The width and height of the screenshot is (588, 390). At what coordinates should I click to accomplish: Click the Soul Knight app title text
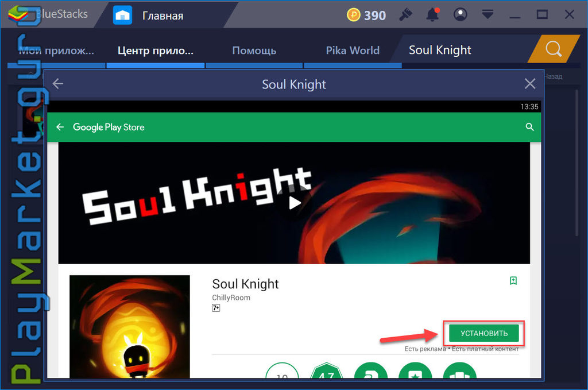click(x=245, y=284)
